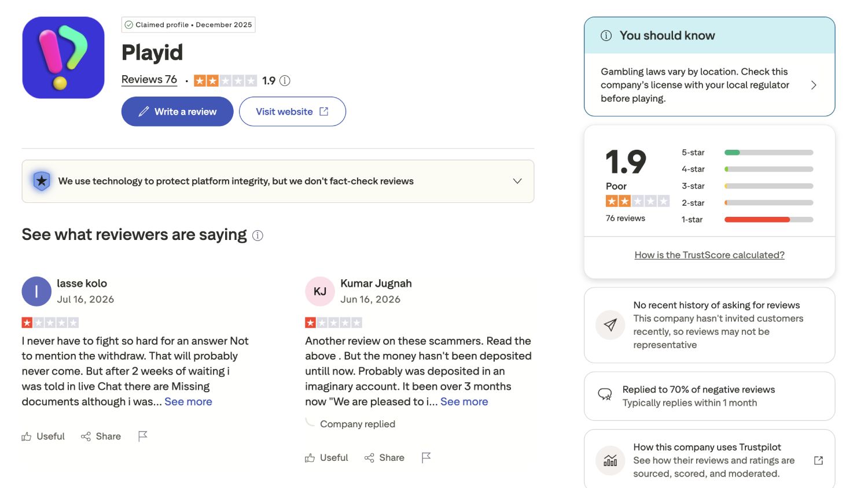868x488 pixels.
Task: Click the thumbs-up icon on Kumar Jugnah's review
Action: (x=310, y=458)
